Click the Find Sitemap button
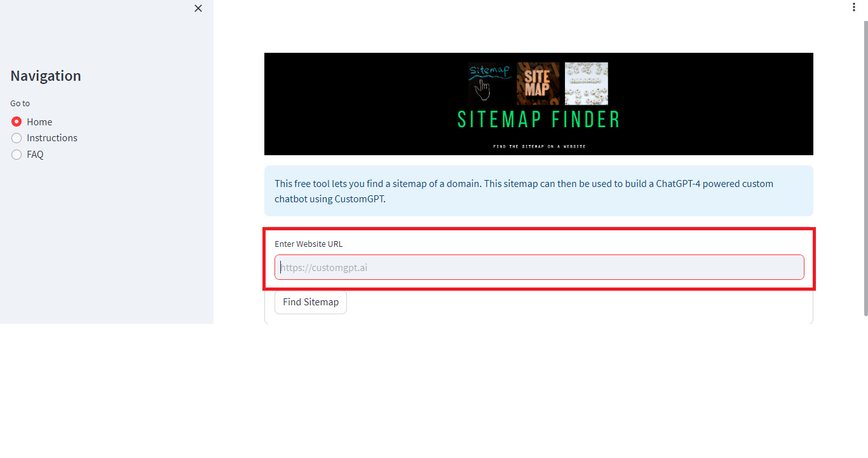This screenshot has height=458, width=868. [311, 302]
